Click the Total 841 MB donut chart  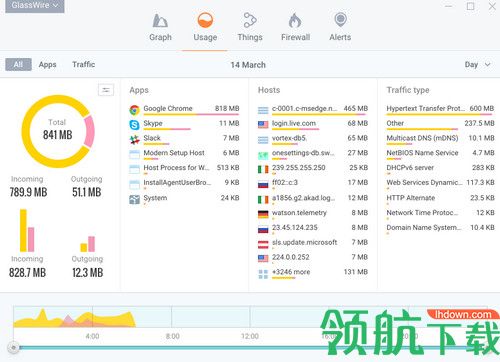pyautogui.click(x=58, y=131)
